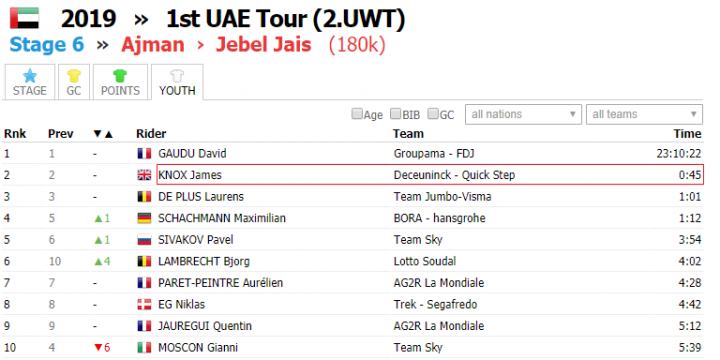Image resolution: width=720 pixels, height=360 pixels.
Task: Click the Stage 6 heading link
Action: click(x=47, y=45)
